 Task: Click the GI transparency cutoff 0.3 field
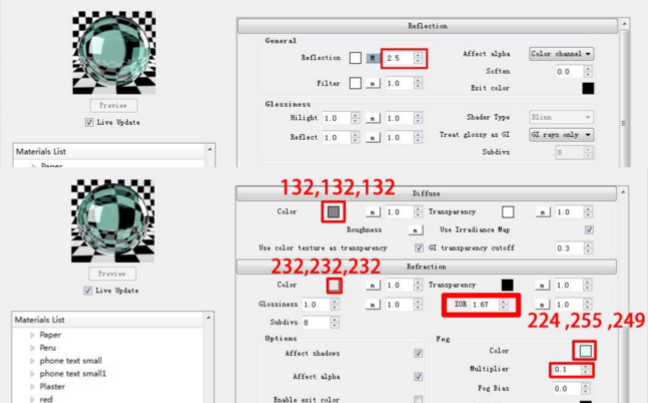click(x=569, y=248)
